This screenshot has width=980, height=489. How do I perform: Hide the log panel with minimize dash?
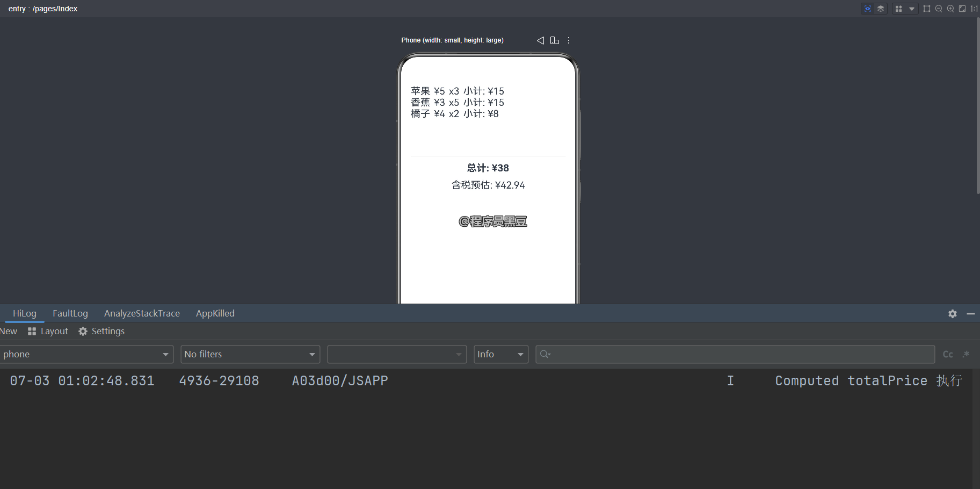(x=971, y=314)
